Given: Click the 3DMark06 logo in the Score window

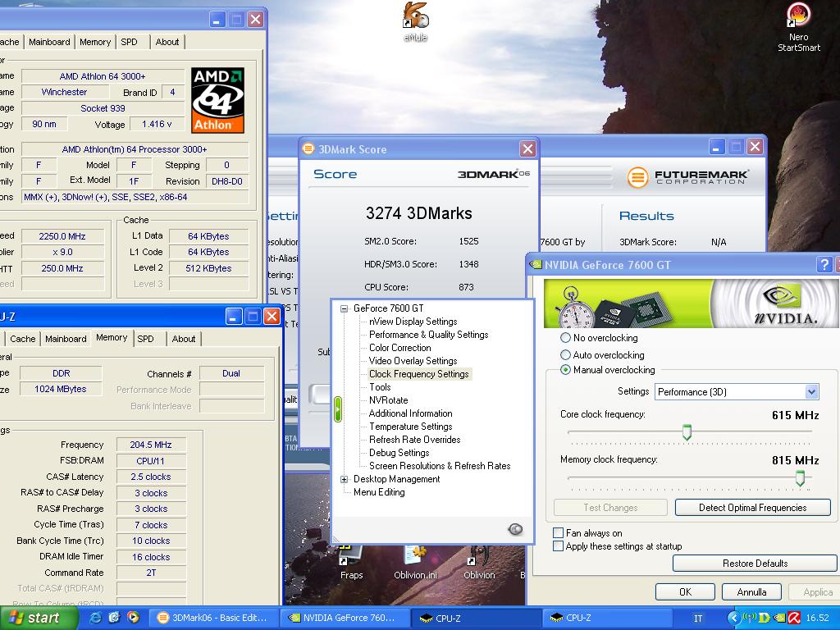Looking at the screenshot, I should tap(493, 174).
